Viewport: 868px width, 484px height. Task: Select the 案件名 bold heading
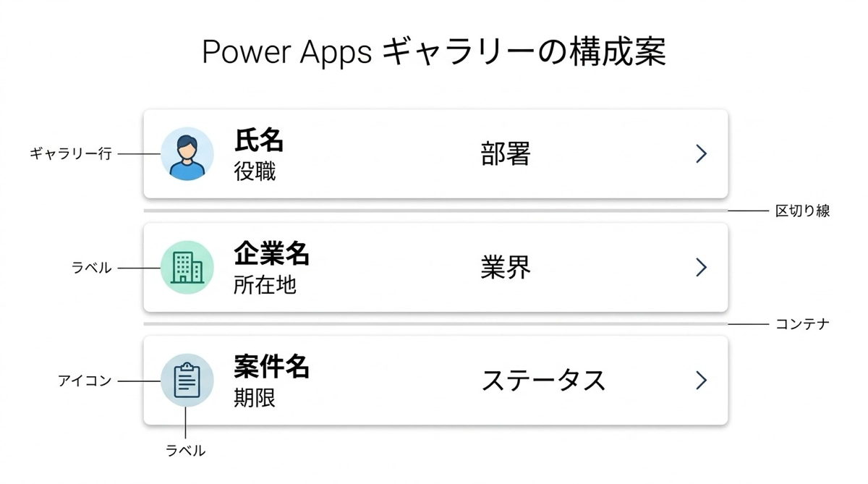[x=271, y=367]
